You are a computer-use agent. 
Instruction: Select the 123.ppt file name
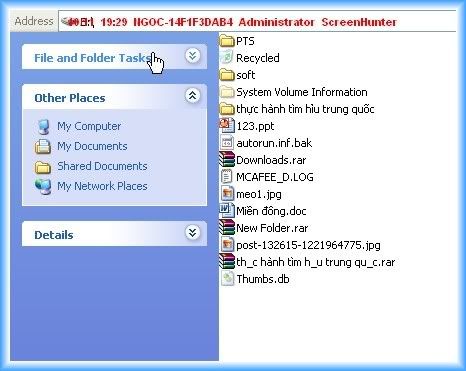pos(255,126)
